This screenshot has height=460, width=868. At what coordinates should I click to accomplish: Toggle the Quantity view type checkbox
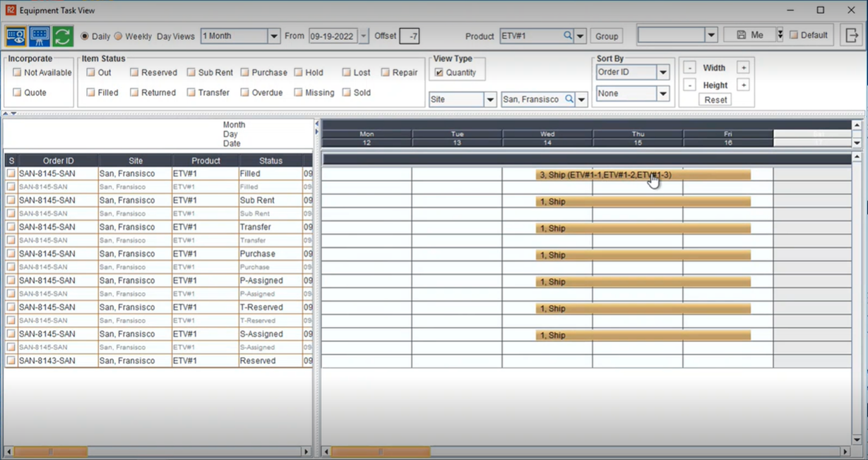[439, 73]
